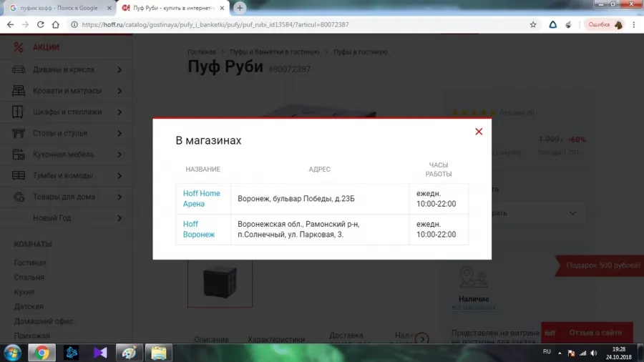Open the 'Столы и стулья' category
This screenshot has width=644, height=362.
tap(60, 133)
